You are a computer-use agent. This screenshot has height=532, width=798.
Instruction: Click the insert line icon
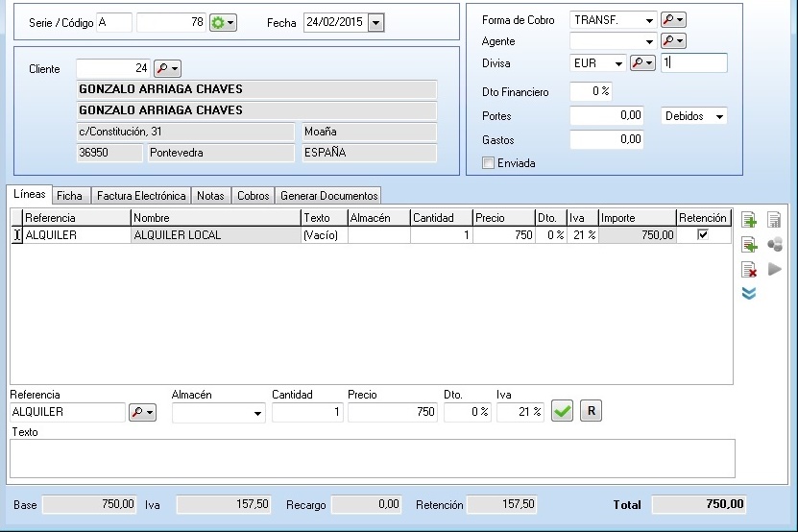(x=749, y=245)
